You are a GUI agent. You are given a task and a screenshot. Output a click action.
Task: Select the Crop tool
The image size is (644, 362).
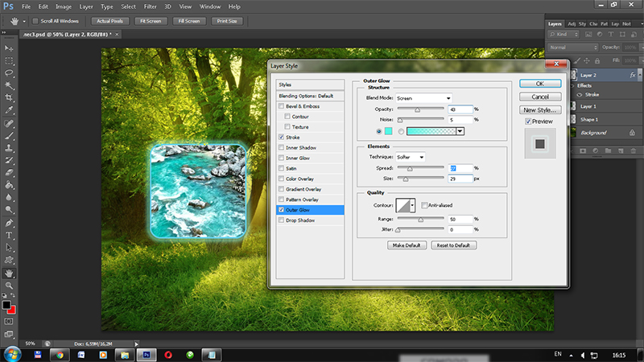(9, 97)
